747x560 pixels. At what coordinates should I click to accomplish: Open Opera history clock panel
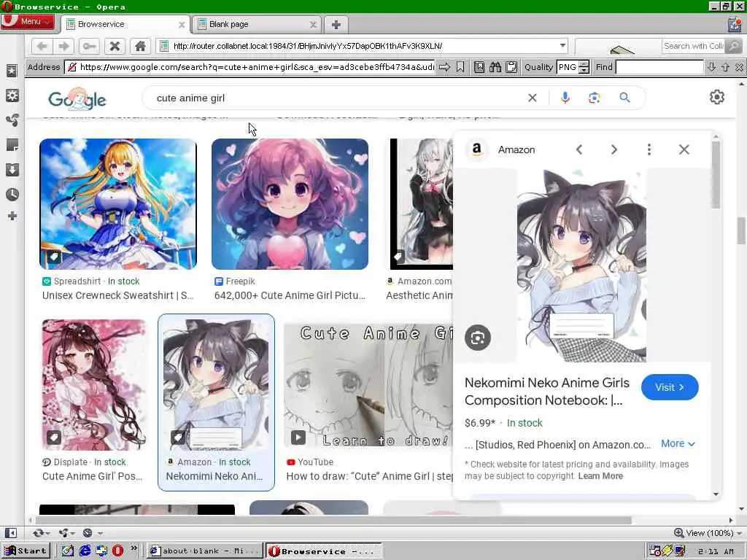coord(12,194)
